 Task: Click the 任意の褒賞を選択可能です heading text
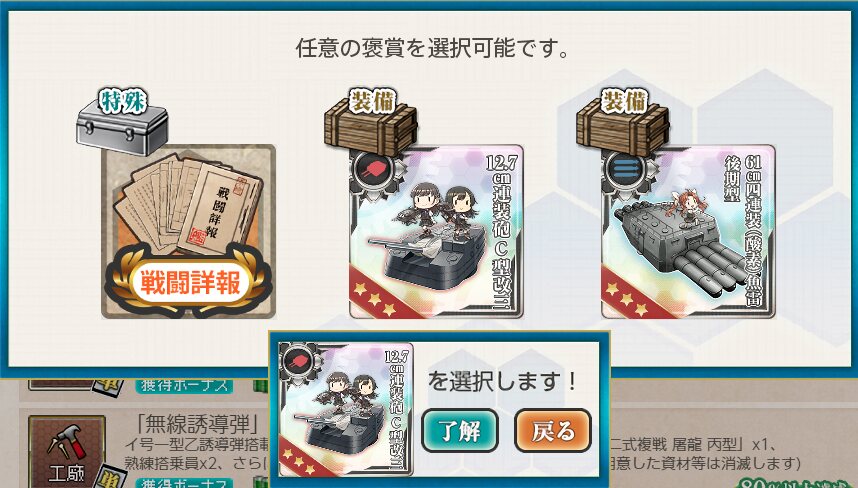tap(433, 48)
